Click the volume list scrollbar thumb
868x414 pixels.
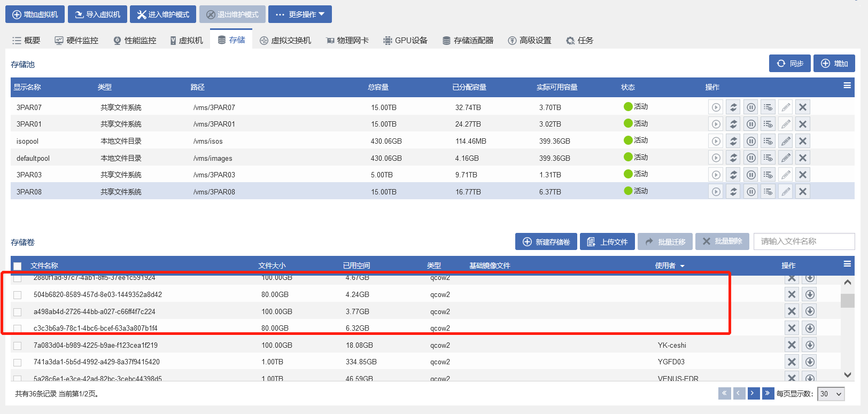point(848,300)
